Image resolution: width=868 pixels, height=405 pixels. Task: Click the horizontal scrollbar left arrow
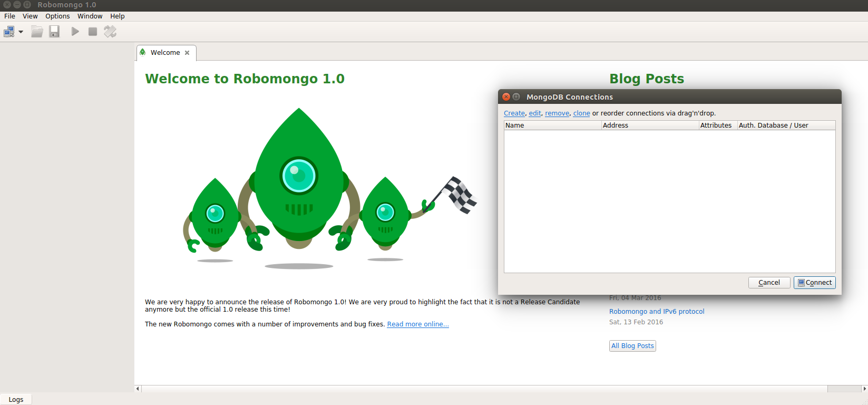pyautogui.click(x=138, y=389)
